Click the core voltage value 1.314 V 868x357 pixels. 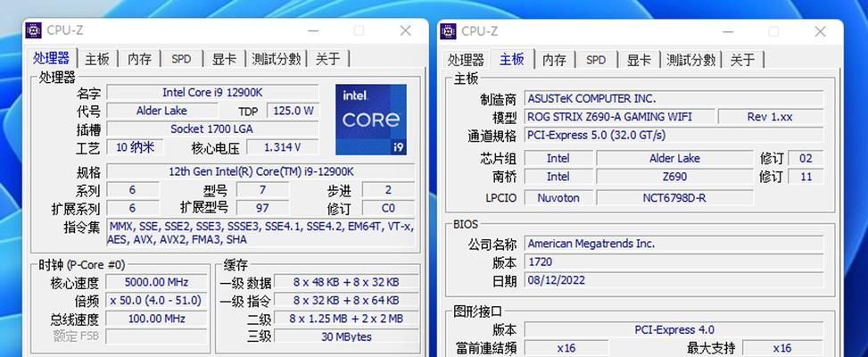point(282,147)
